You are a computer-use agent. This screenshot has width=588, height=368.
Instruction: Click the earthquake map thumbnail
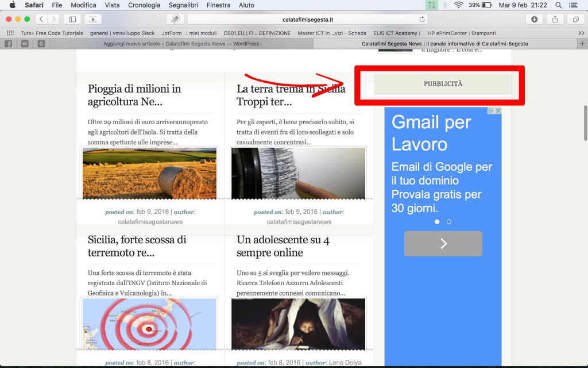coord(149,324)
